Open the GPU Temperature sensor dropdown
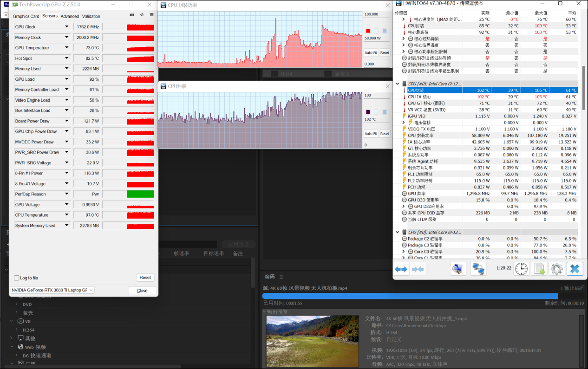Screen dimensions: 588x369 point(67,48)
